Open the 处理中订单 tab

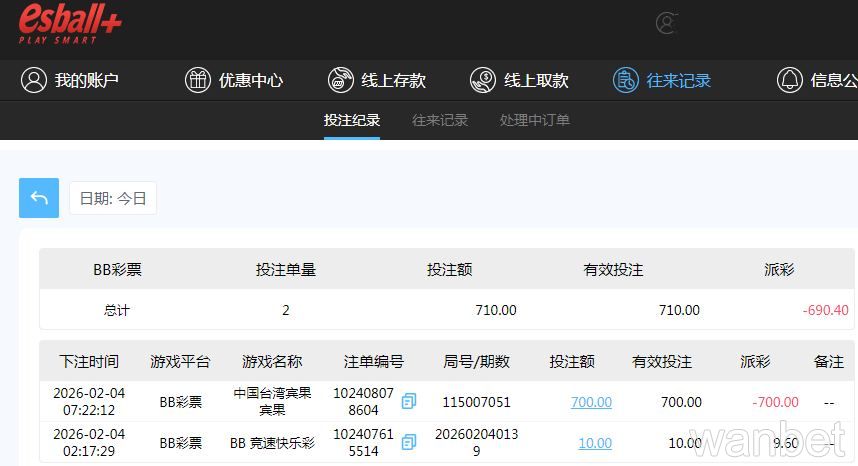click(x=535, y=120)
